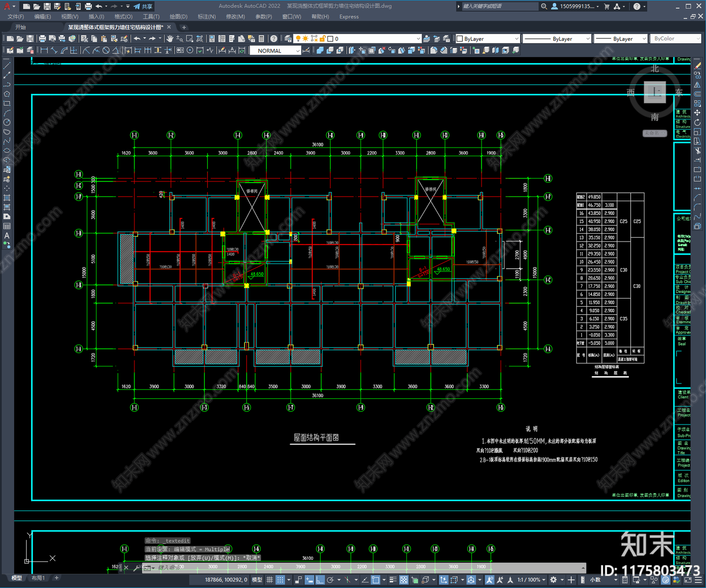The width and height of the screenshot is (706, 588).
Task: Open the first ByLayer linetype dropdown
Action: (556, 39)
